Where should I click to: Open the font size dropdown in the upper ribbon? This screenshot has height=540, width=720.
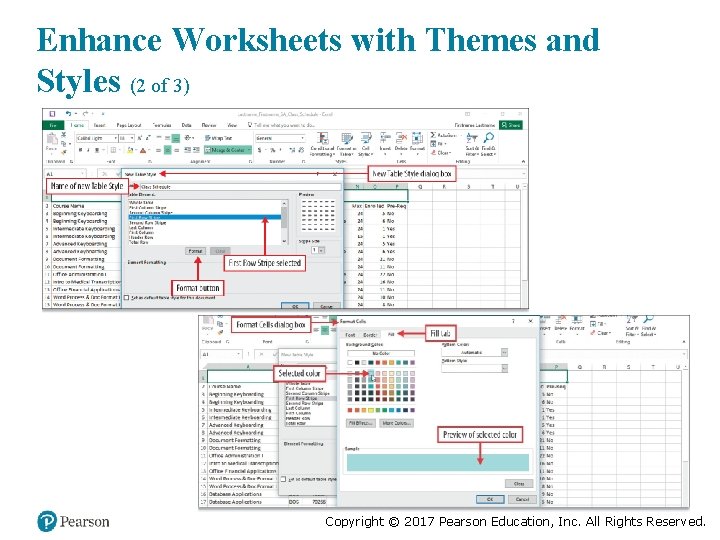click(x=132, y=138)
